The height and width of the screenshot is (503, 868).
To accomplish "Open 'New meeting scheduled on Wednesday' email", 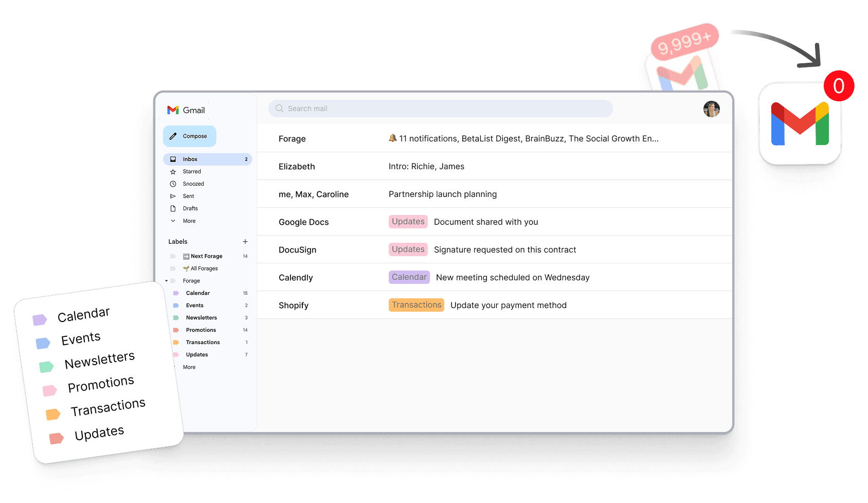I will tap(495, 277).
